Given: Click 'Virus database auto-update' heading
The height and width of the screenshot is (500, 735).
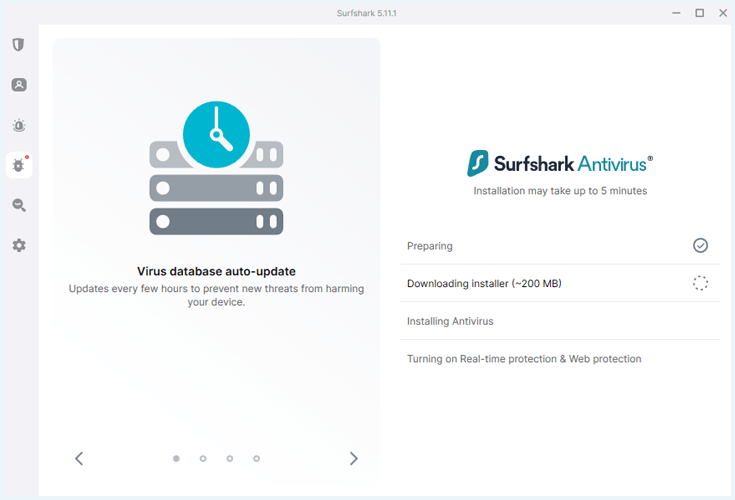Looking at the screenshot, I should [x=216, y=271].
